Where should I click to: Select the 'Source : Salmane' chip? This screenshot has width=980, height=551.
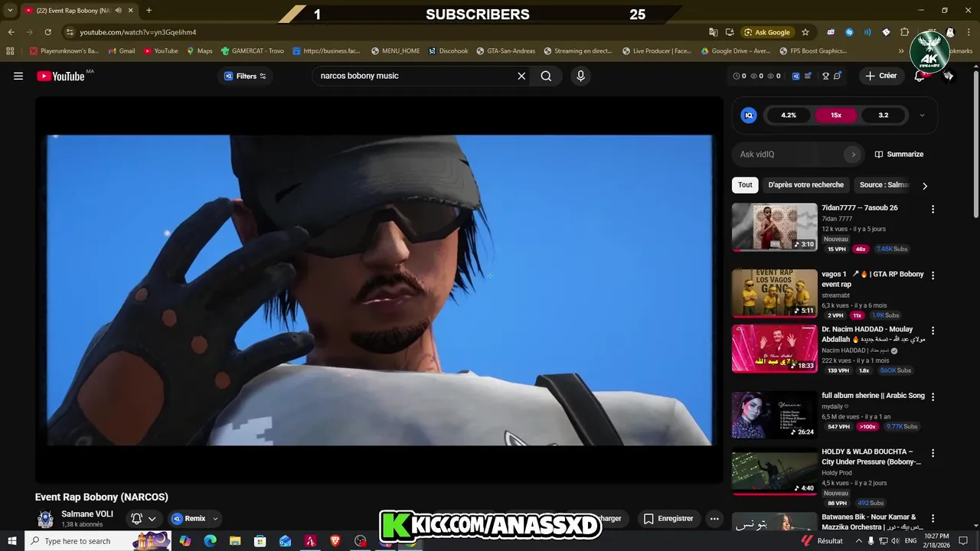[884, 184]
